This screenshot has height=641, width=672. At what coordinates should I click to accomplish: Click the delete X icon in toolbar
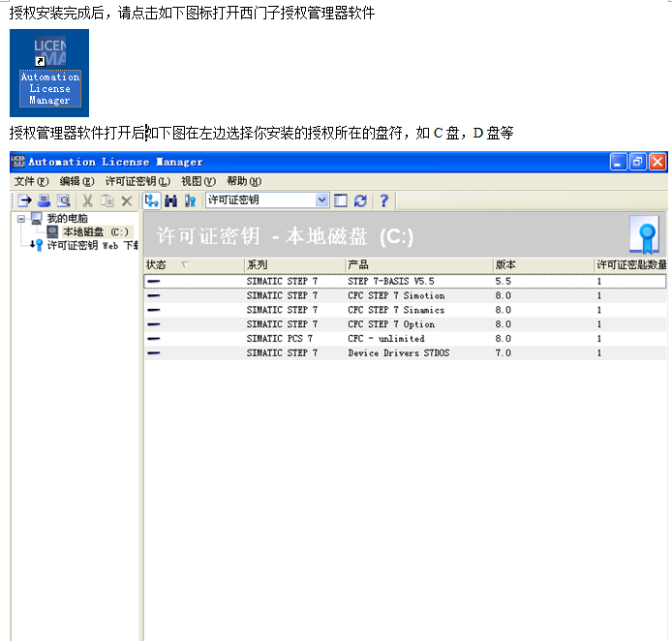(127, 200)
